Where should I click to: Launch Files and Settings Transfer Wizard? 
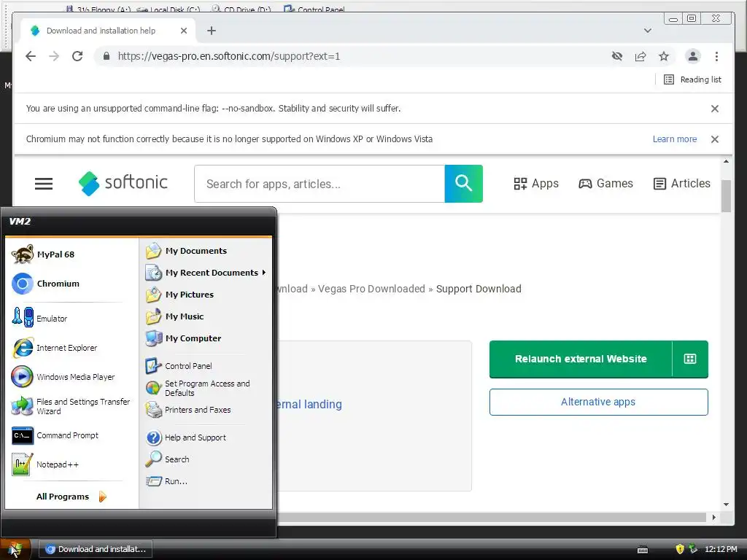pyautogui.click(x=71, y=406)
